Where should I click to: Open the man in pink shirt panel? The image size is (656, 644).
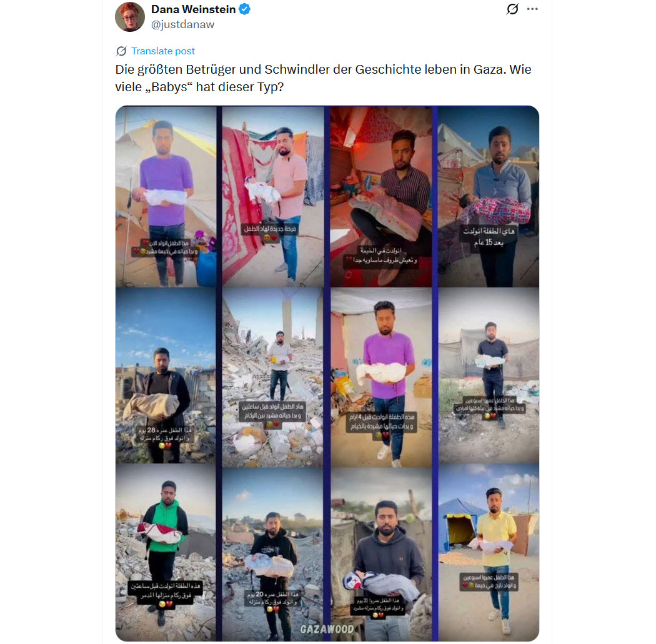coord(273,196)
